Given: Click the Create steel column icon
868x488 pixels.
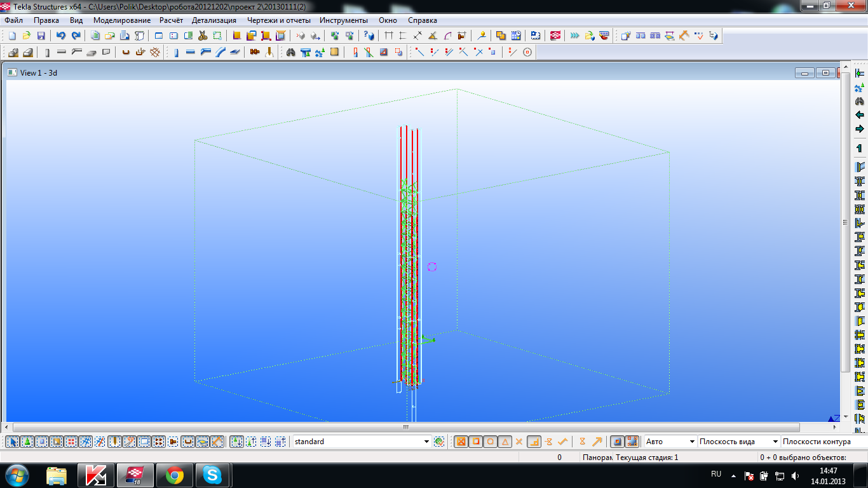Looking at the screenshot, I should click(176, 53).
